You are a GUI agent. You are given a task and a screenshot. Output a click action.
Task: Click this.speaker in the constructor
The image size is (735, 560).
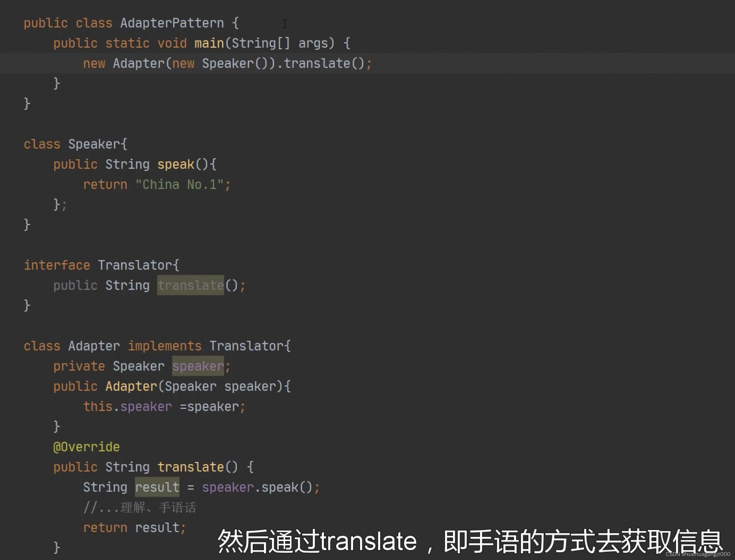[x=128, y=407]
